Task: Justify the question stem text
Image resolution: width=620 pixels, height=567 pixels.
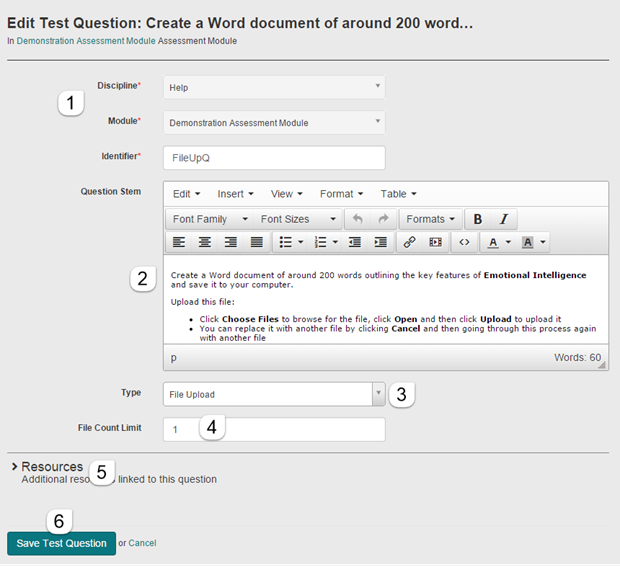Action: [256, 242]
